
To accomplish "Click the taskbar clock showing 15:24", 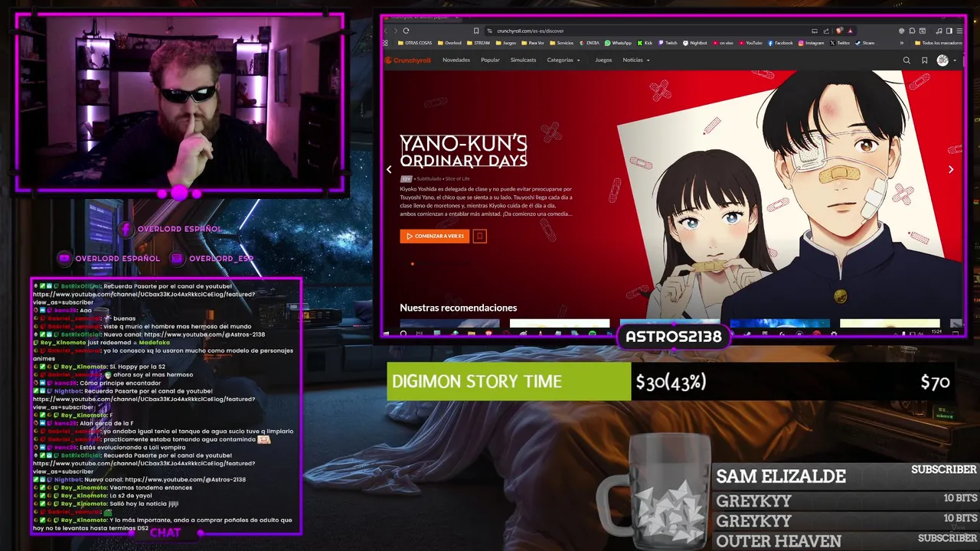I will pyautogui.click(x=937, y=332).
